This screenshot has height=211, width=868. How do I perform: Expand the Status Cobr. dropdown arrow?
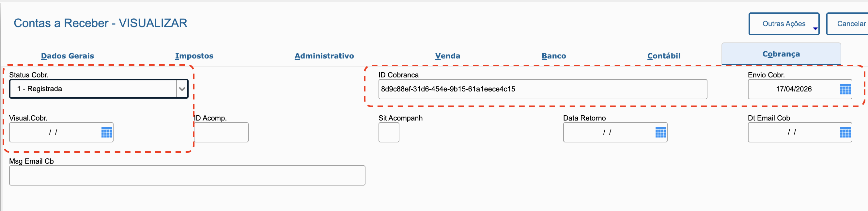coord(182,89)
